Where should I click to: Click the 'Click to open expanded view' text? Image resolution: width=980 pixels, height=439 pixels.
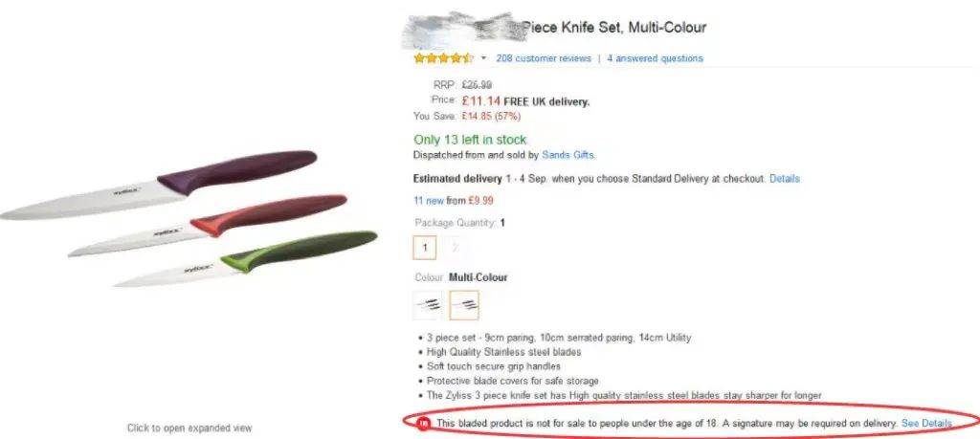point(189,428)
